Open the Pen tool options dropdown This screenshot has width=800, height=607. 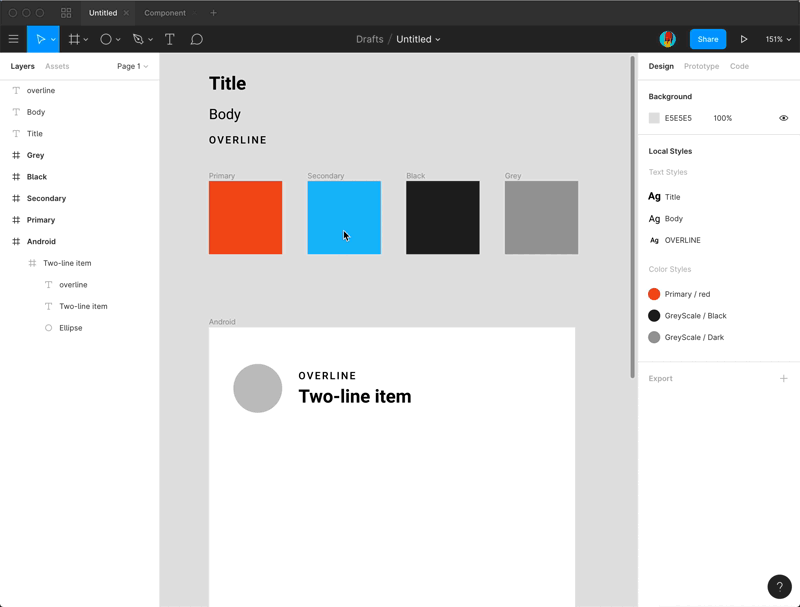pos(150,40)
